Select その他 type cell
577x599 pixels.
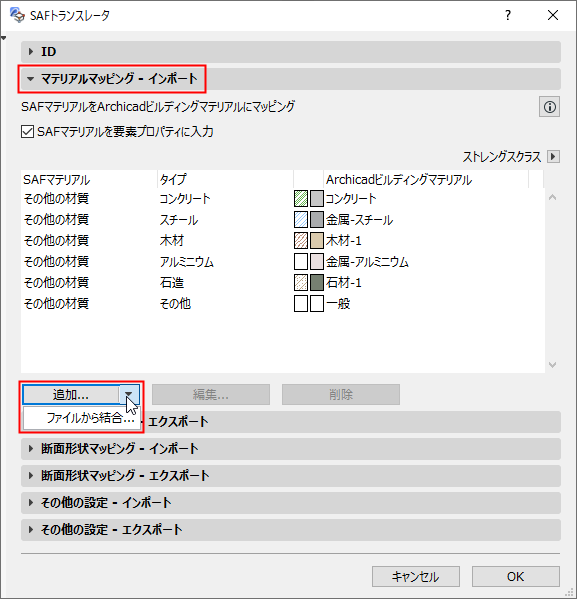[x=175, y=304]
